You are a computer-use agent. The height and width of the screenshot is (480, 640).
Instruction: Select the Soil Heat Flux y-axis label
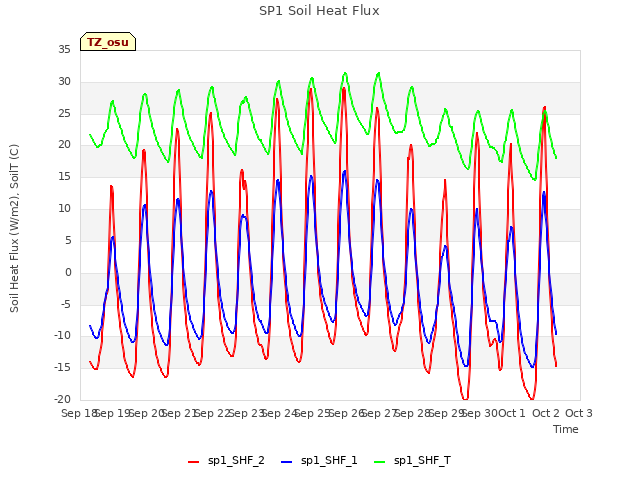pyautogui.click(x=14, y=228)
